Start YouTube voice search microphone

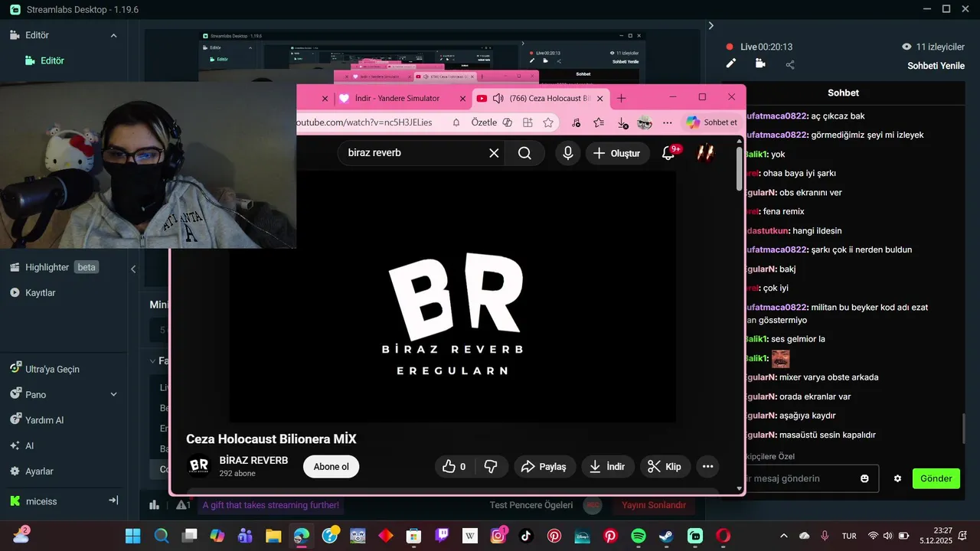pos(567,153)
